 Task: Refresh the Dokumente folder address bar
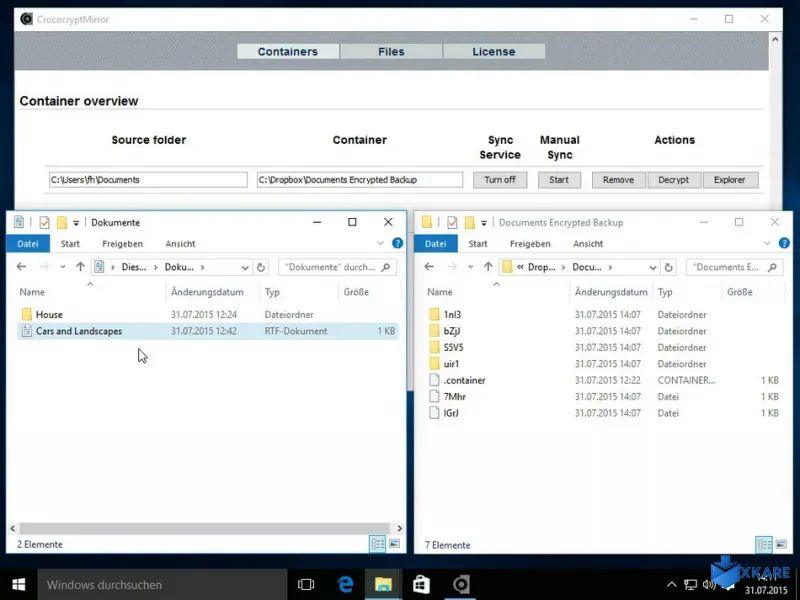(262, 267)
